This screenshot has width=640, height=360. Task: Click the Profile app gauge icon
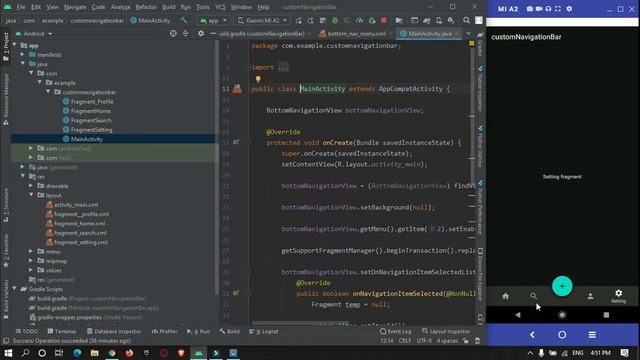coord(359,20)
